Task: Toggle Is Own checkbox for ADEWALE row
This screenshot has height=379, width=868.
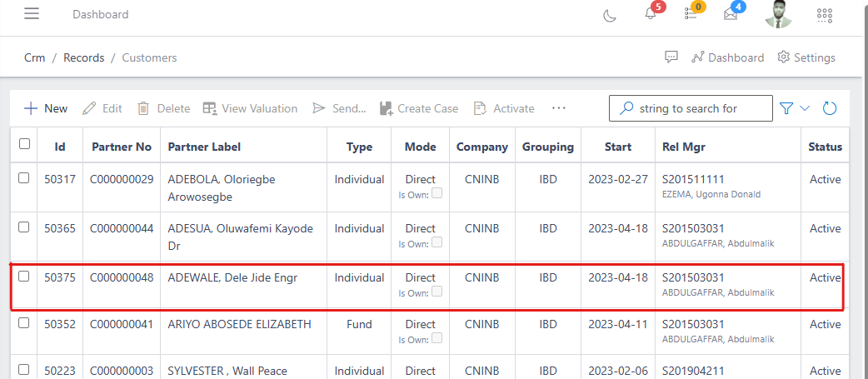Action: (x=436, y=291)
